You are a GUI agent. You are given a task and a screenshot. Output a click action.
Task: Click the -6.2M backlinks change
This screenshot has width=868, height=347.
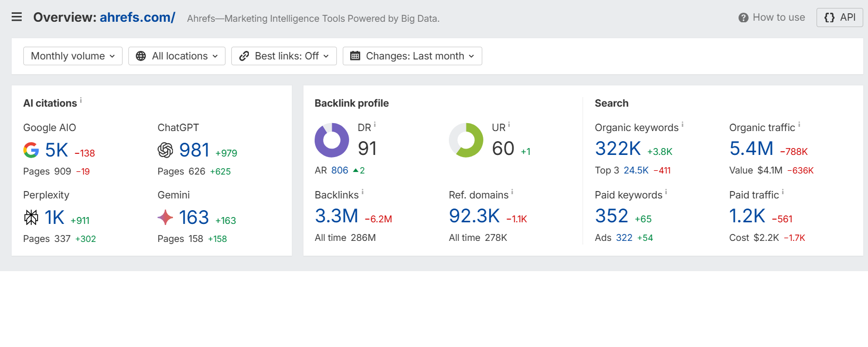pyautogui.click(x=378, y=219)
